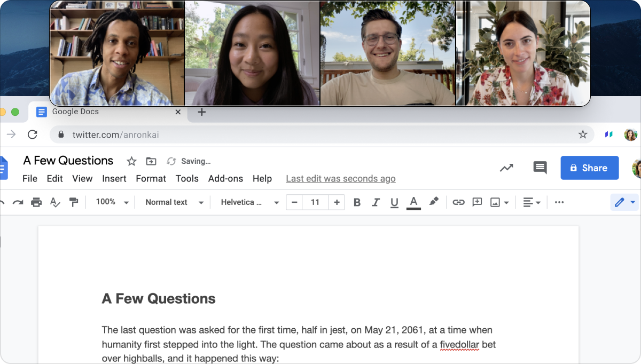Open the Format menu
This screenshot has height=364, width=641.
coord(151,179)
